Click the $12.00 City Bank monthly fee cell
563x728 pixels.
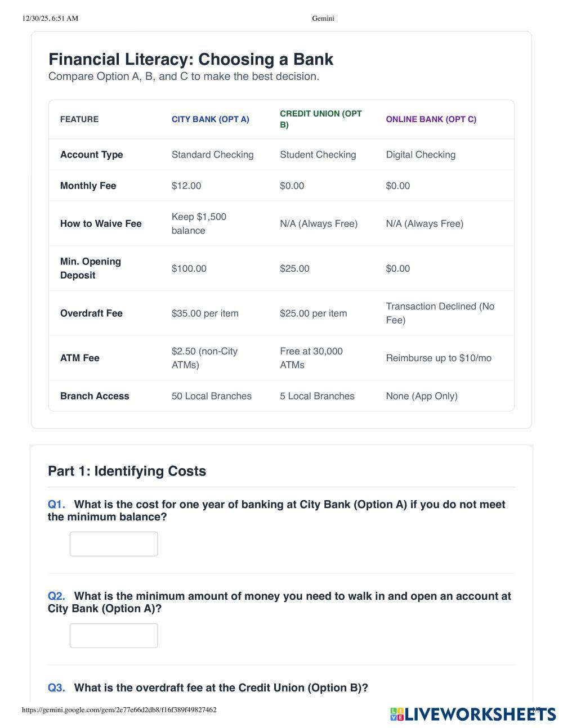(186, 186)
